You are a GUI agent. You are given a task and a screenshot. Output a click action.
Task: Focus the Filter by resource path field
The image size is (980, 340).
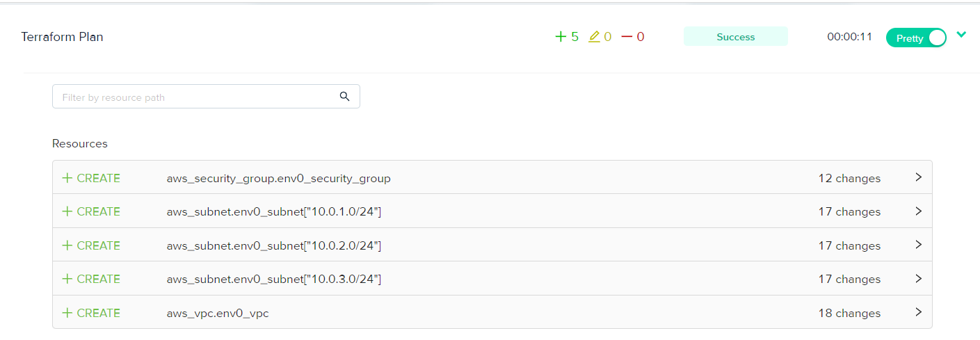(206, 97)
